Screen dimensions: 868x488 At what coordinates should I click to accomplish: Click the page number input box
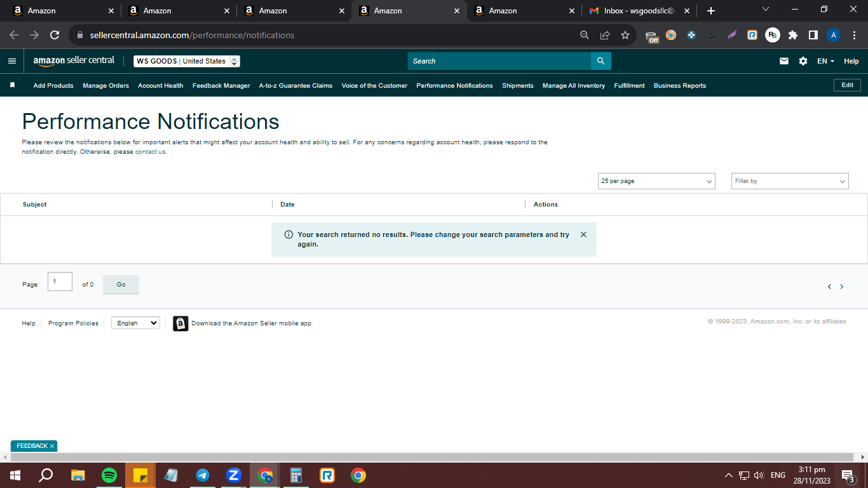coord(60,281)
